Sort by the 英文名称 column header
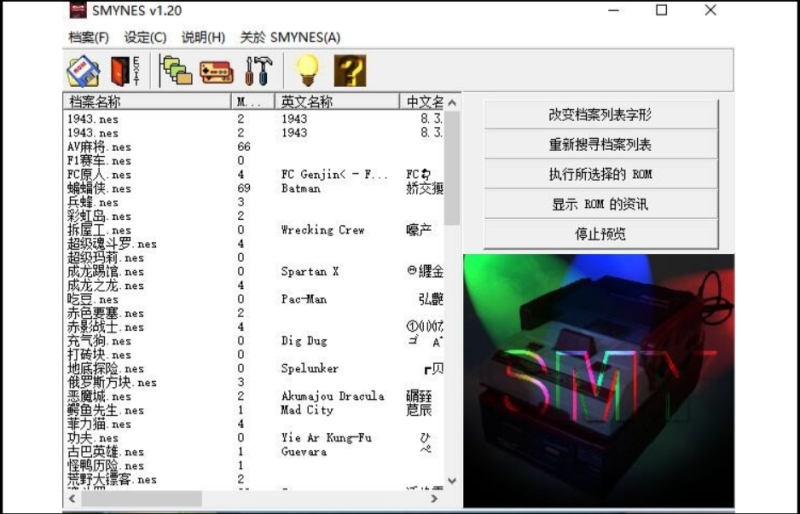800x514 pixels. (337, 102)
